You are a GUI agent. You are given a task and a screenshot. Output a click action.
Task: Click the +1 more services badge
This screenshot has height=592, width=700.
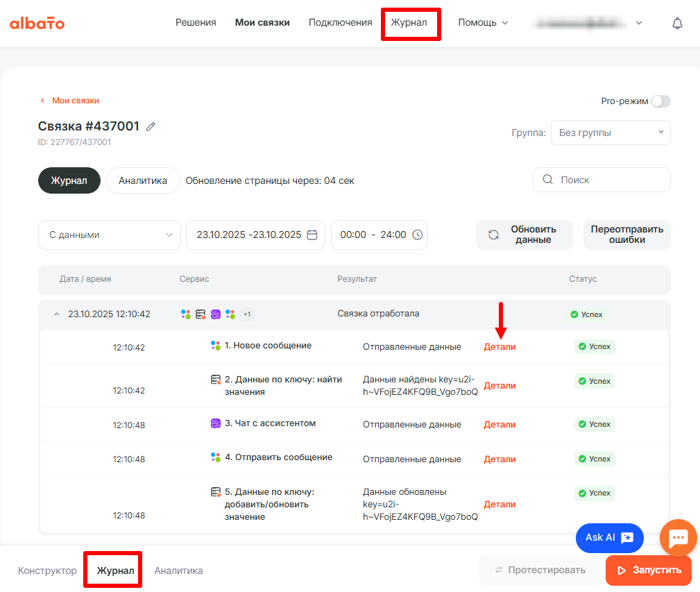point(246,314)
